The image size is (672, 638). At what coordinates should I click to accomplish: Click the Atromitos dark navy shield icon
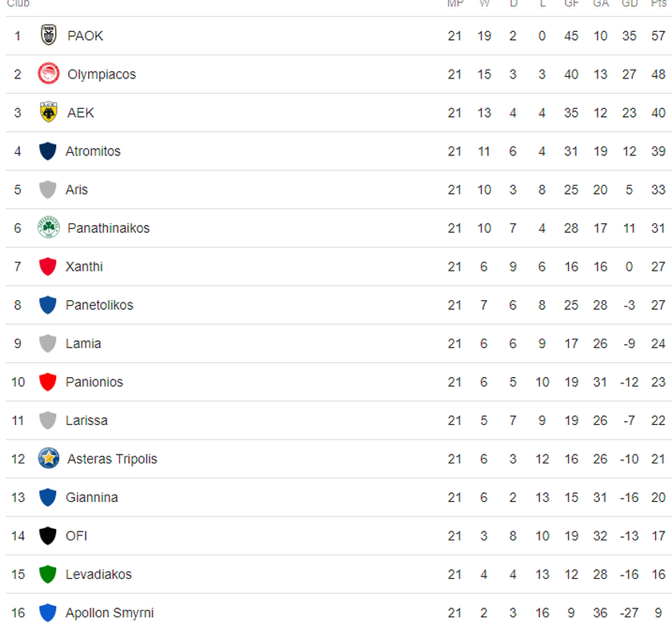pyautogui.click(x=48, y=150)
